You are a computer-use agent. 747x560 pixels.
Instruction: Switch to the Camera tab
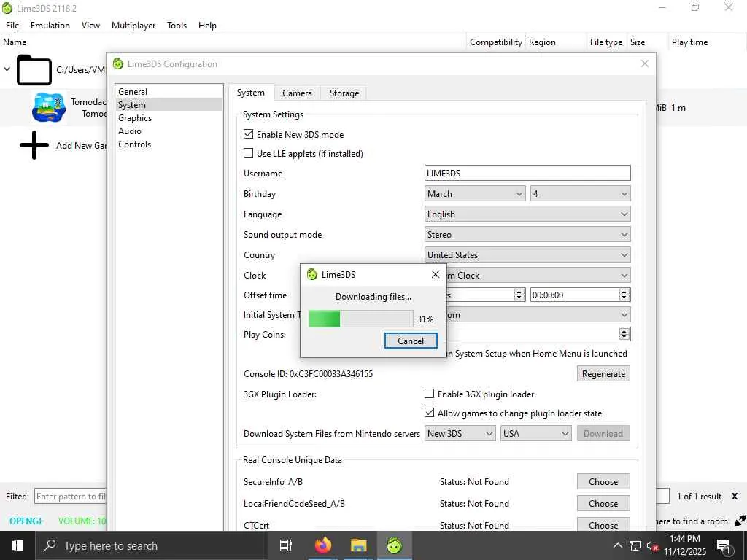coord(298,93)
